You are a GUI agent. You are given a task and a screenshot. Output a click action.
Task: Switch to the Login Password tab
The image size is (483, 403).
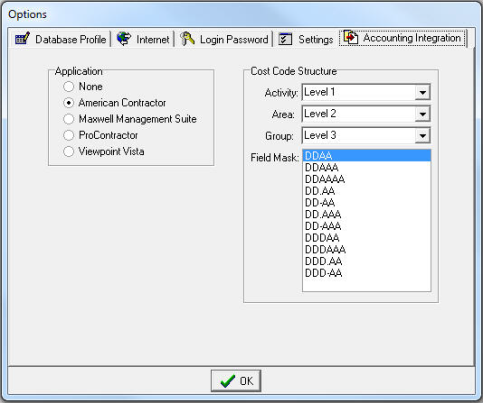(x=224, y=39)
